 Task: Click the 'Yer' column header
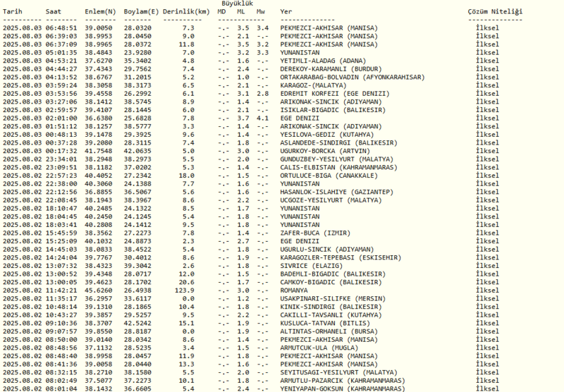286,11
